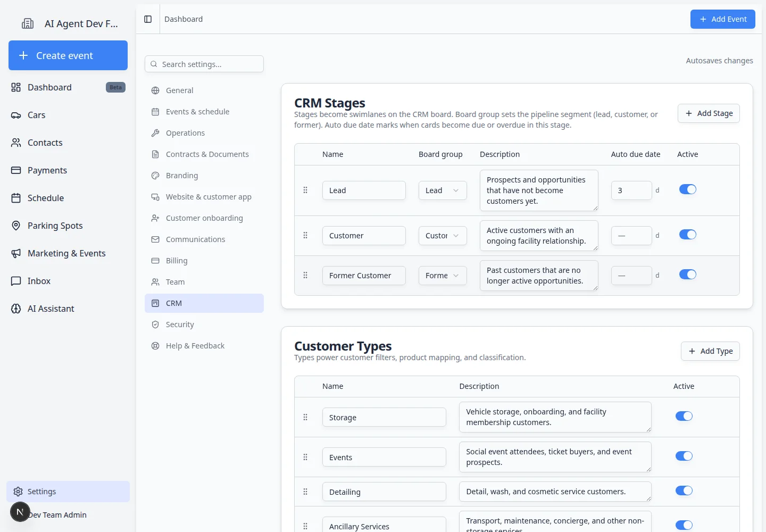Toggle Active switch for Customer stage

pyautogui.click(x=688, y=235)
